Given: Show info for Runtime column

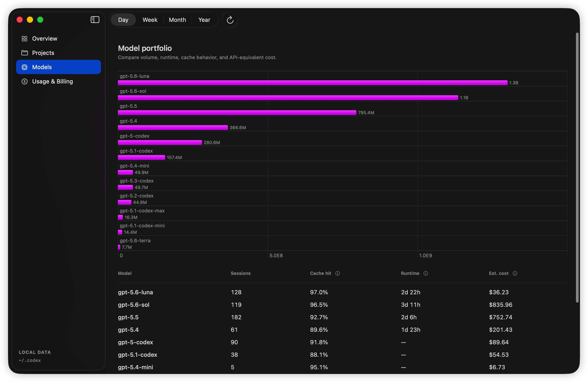Looking at the screenshot, I should (426, 273).
